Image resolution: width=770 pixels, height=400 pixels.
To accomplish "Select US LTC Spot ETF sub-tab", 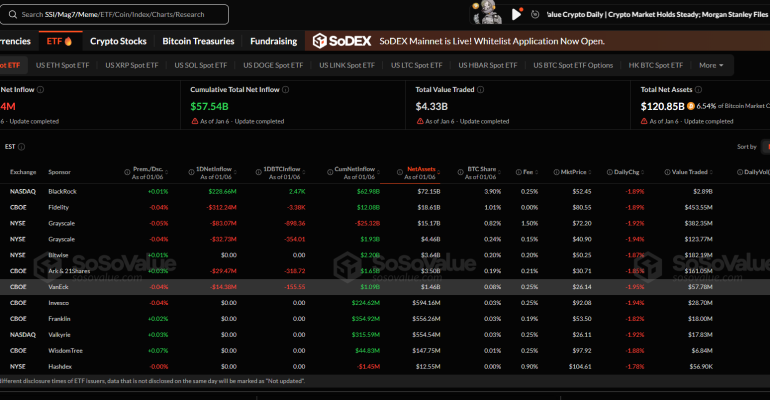I will click(416, 65).
